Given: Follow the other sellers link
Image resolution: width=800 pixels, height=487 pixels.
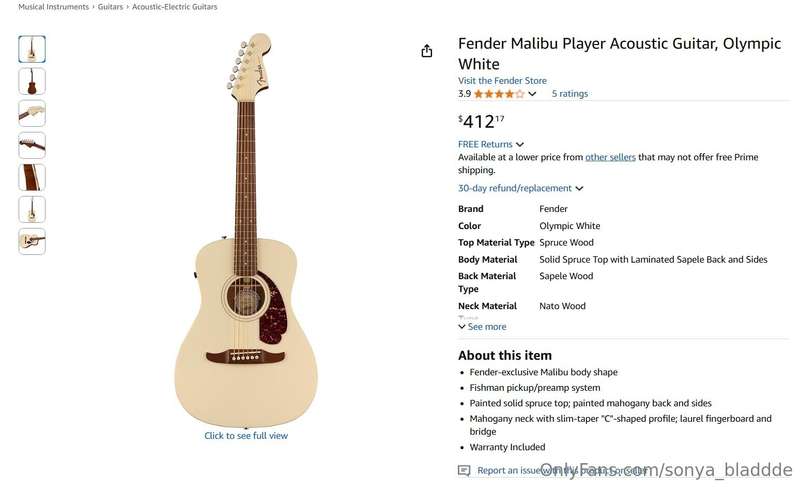Looking at the screenshot, I should pos(610,157).
